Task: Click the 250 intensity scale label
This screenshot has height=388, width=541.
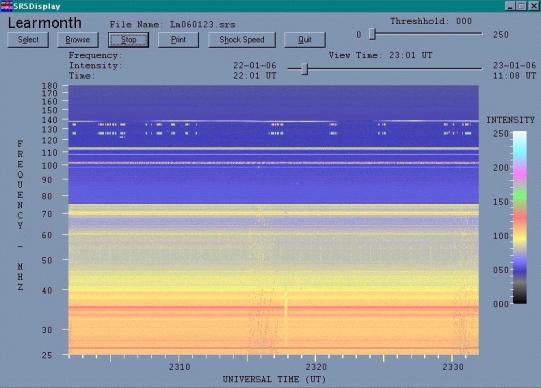Action: [501, 134]
